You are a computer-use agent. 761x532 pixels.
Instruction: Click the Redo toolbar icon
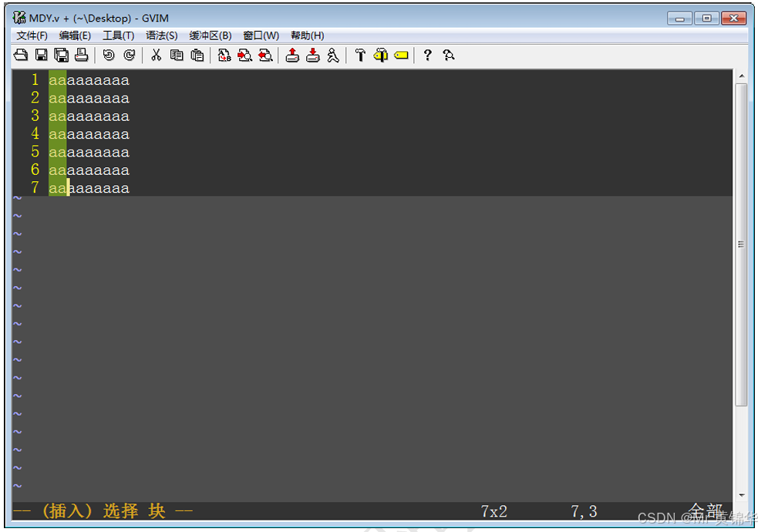129,56
